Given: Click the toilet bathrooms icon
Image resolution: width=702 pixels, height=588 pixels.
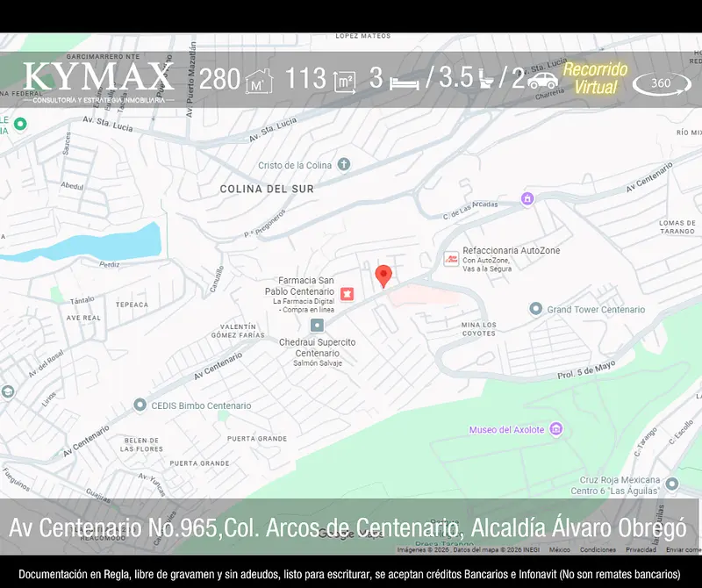Looking at the screenshot, I should pyautogui.click(x=486, y=79).
